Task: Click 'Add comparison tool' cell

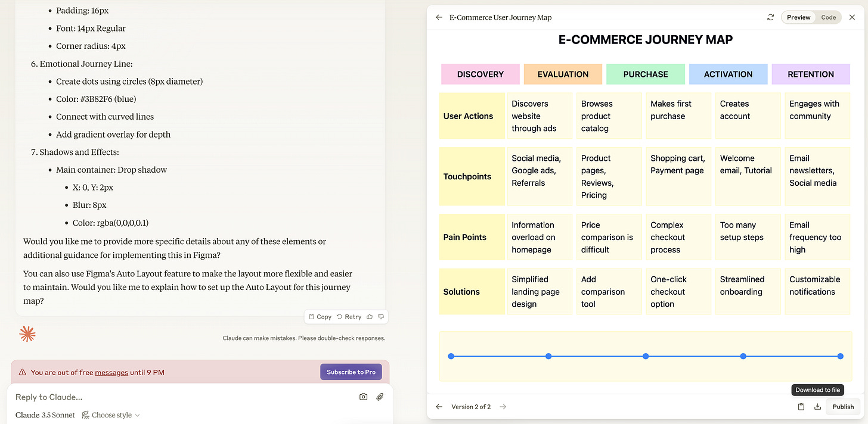Action: [609, 292]
